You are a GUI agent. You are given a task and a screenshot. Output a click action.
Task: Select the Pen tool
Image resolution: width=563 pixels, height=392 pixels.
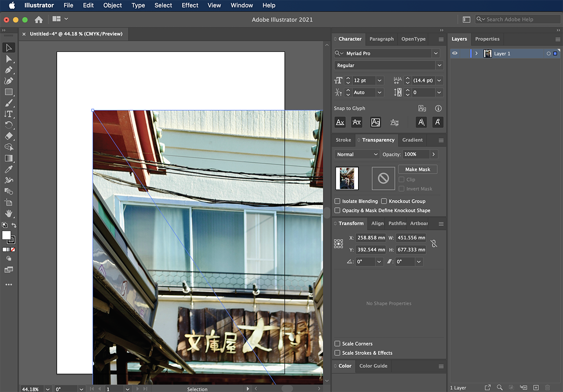click(8, 70)
